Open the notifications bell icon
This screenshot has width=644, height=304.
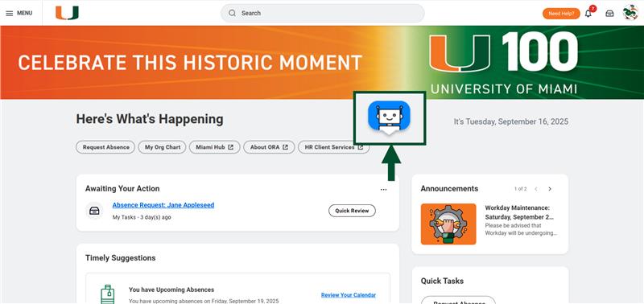tap(588, 14)
